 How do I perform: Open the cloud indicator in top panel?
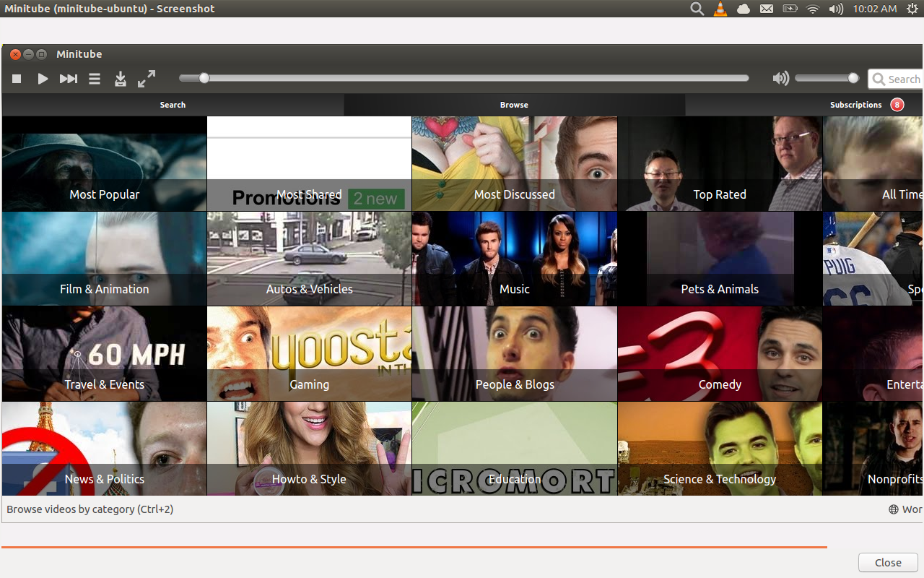click(x=743, y=9)
